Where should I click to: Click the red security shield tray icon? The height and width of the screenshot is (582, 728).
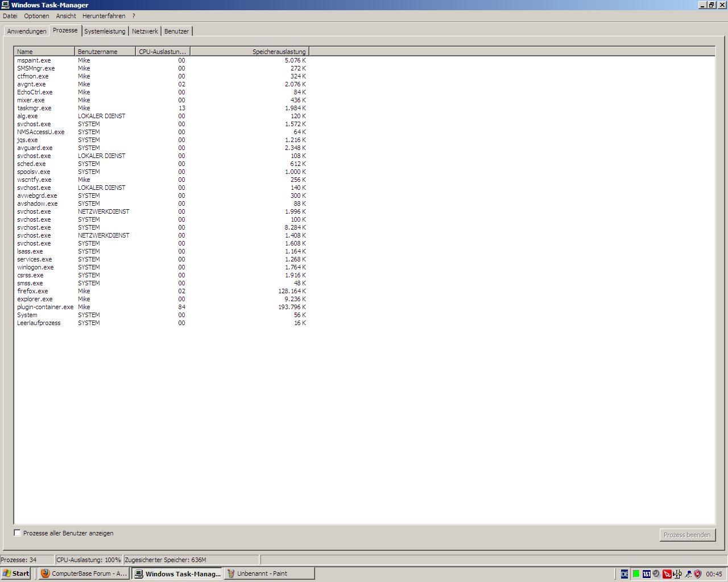pos(697,574)
